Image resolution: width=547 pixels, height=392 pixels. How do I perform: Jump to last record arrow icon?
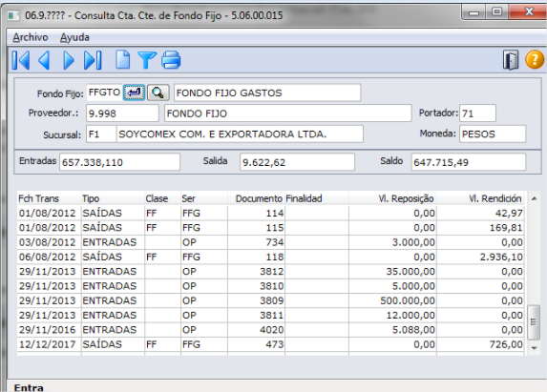click(x=93, y=60)
